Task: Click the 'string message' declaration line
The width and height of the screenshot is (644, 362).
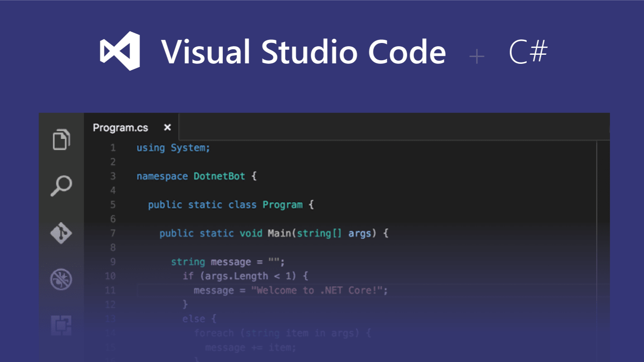Action: tap(228, 262)
